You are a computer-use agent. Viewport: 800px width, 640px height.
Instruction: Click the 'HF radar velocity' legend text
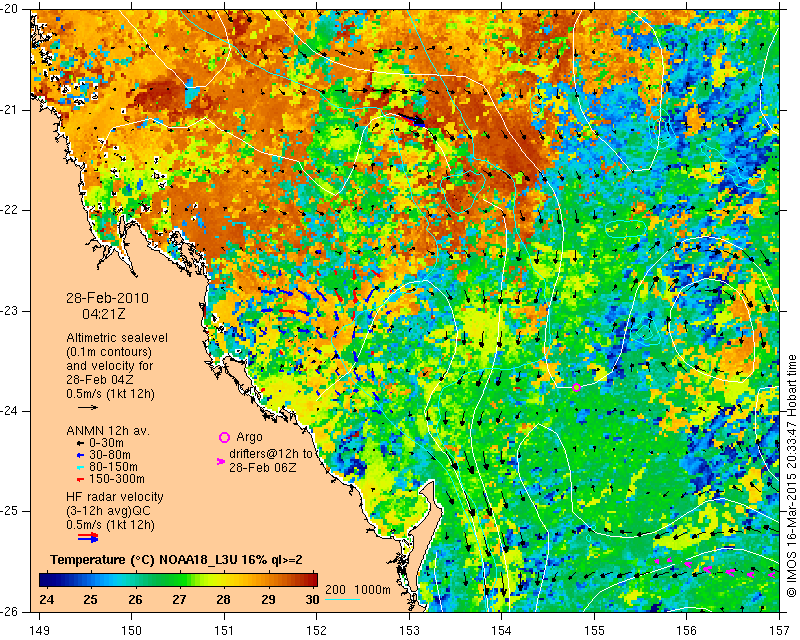(115, 497)
